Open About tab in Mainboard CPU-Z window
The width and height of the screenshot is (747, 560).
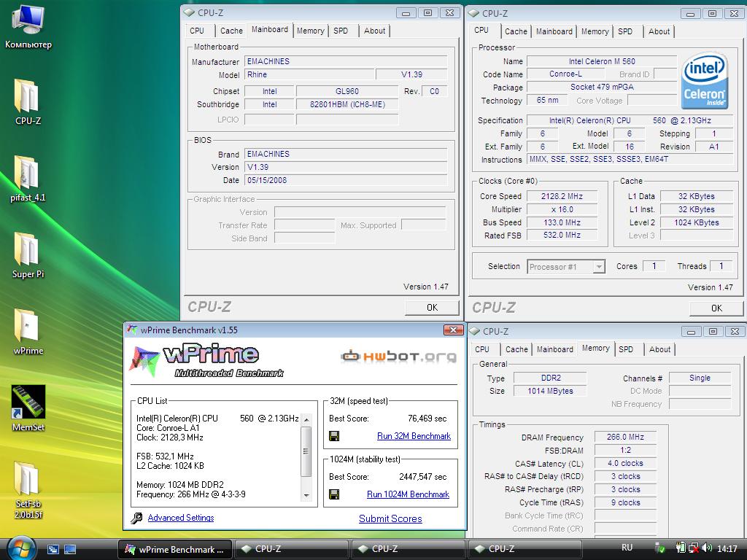[x=374, y=31]
